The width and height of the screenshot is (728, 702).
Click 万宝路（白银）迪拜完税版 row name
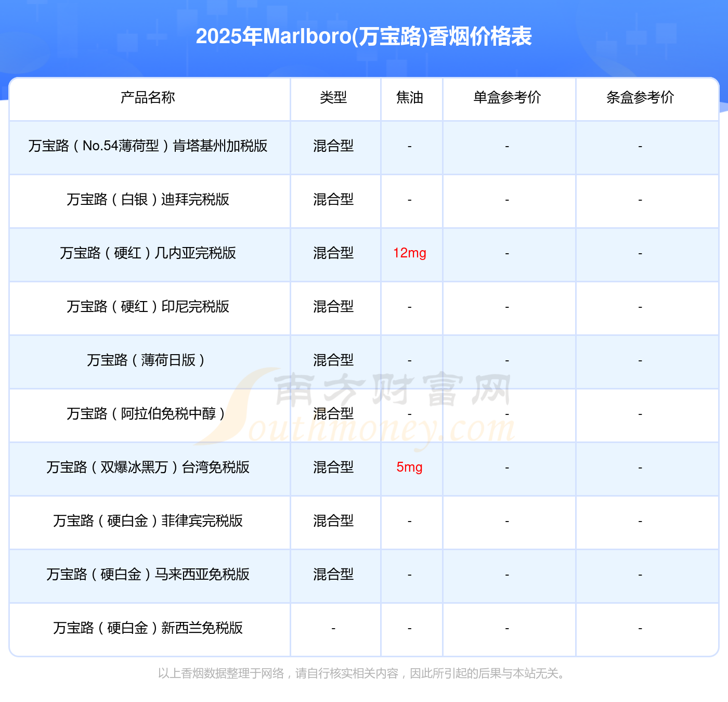click(x=148, y=199)
